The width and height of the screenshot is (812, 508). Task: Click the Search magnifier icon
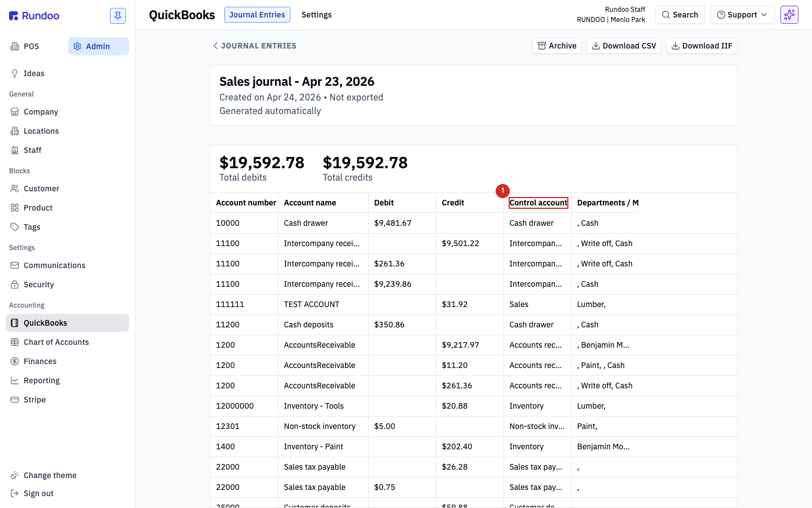[x=666, y=15]
